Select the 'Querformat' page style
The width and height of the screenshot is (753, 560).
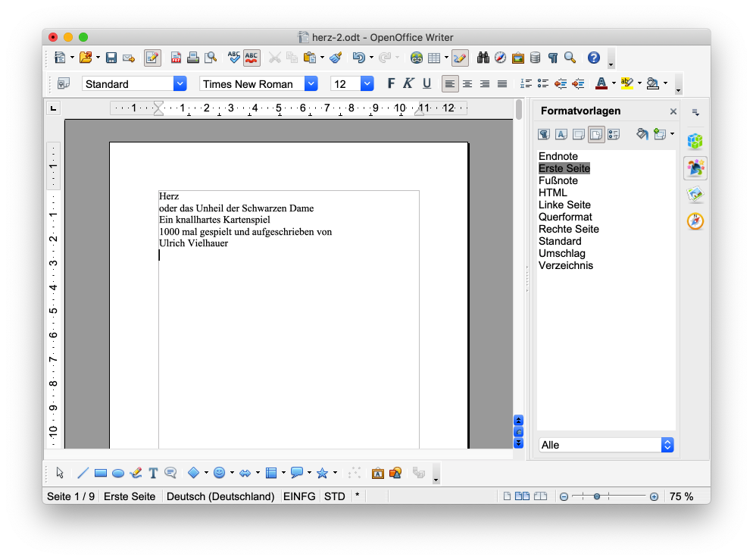click(565, 217)
